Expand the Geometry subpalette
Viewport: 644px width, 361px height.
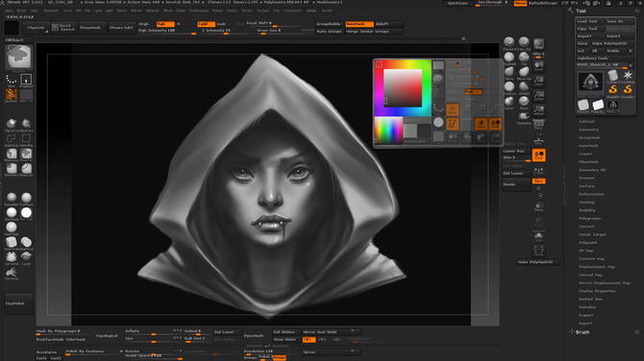click(x=588, y=130)
